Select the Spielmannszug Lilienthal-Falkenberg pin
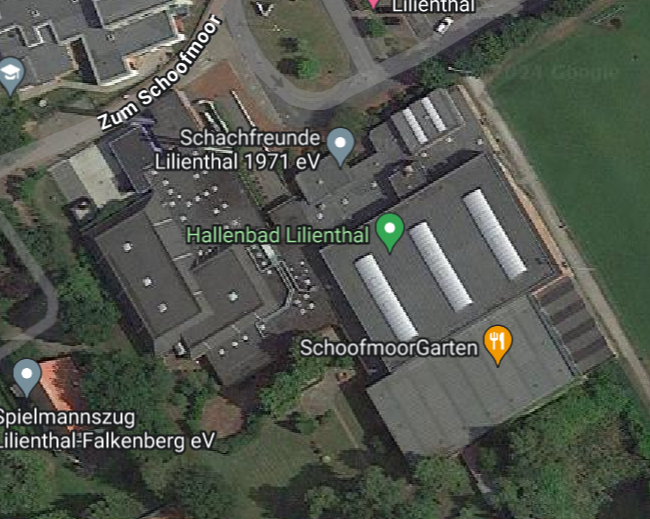 pos(27,377)
